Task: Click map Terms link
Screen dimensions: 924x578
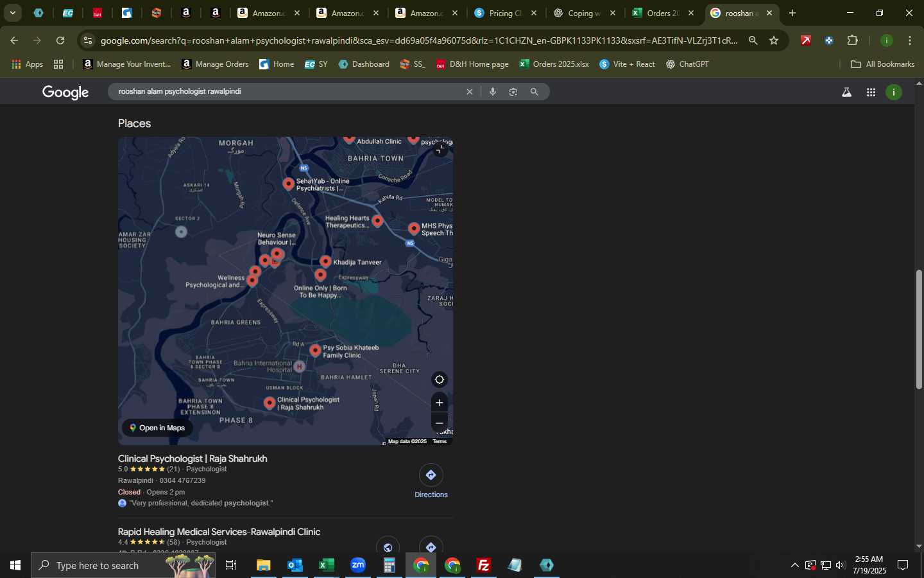Action: (440, 442)
